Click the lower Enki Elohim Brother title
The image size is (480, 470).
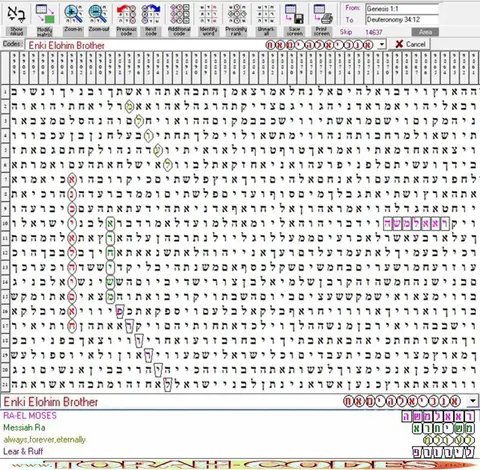tap(51, 402)
